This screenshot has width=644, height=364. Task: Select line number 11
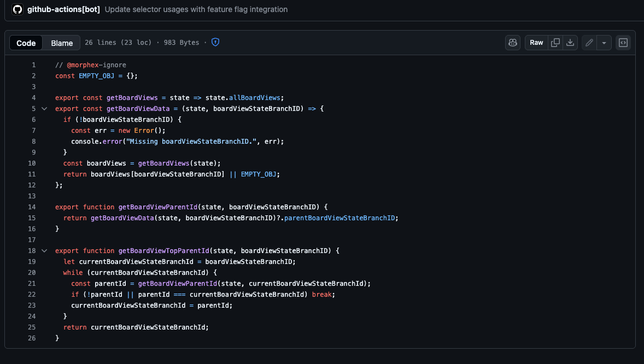point(32,174)
